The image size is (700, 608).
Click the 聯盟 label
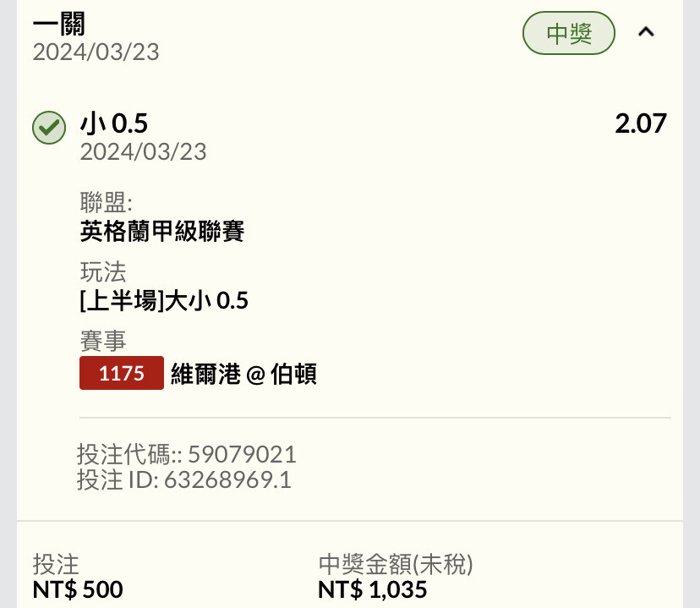pos(107,202)
